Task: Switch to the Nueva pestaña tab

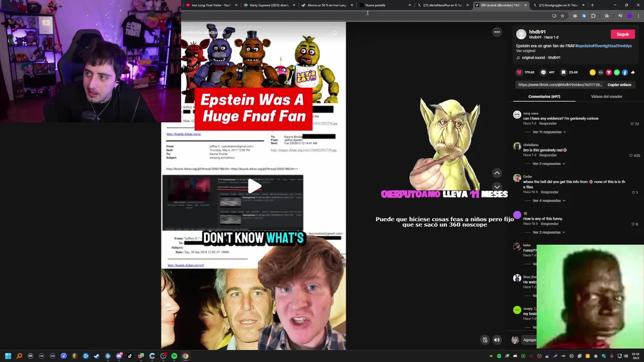Action: click(x=384, y=5)
